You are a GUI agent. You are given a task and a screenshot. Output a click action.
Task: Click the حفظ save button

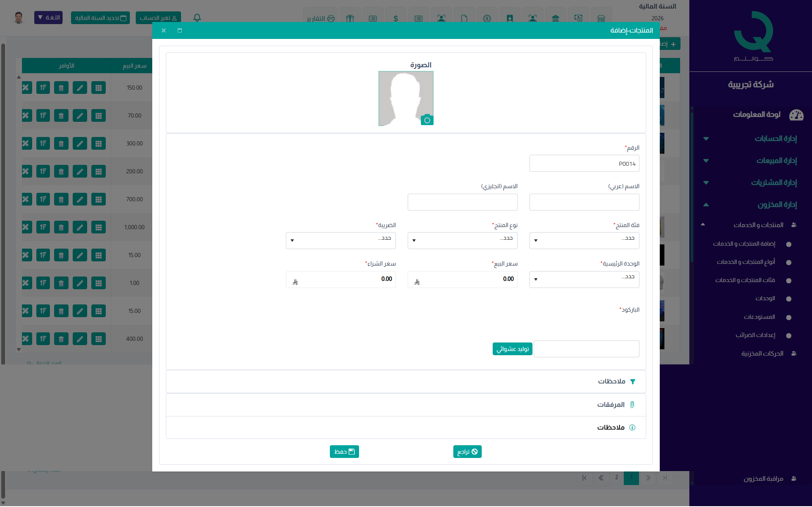[344, 452]
